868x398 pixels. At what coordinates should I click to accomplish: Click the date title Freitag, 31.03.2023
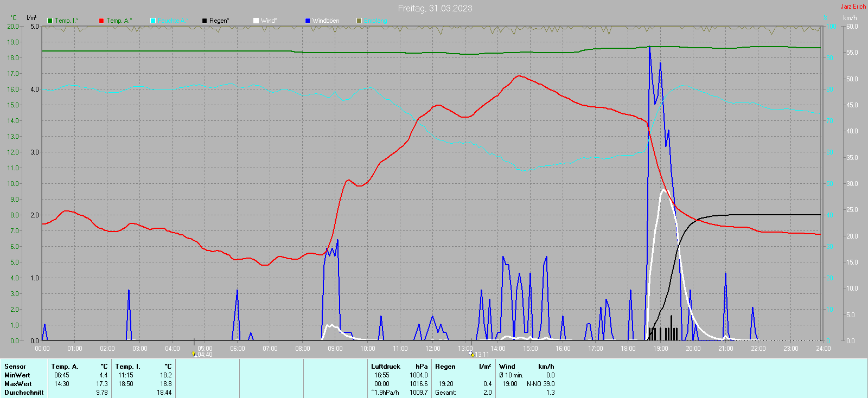[x=435, y=8]
